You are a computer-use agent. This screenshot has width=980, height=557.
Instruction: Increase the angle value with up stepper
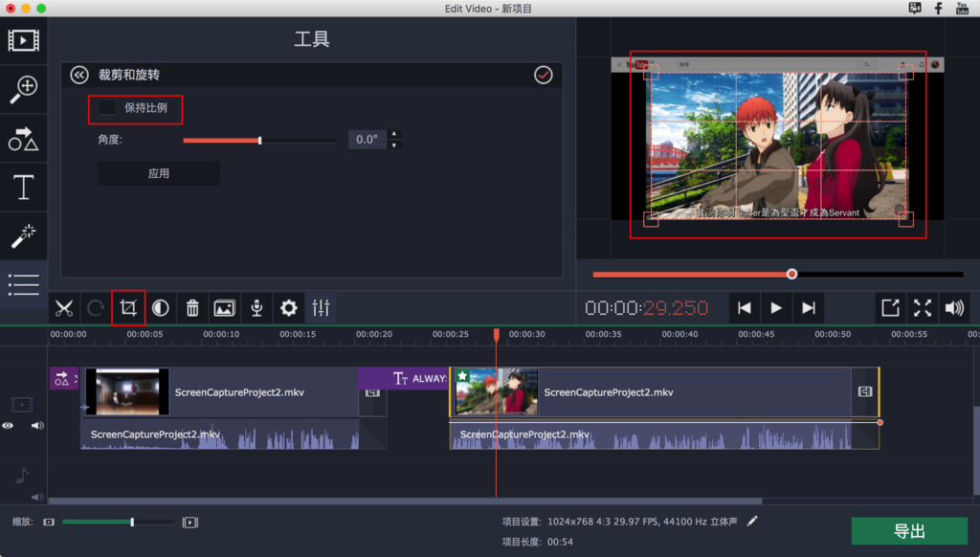point(395,135)
